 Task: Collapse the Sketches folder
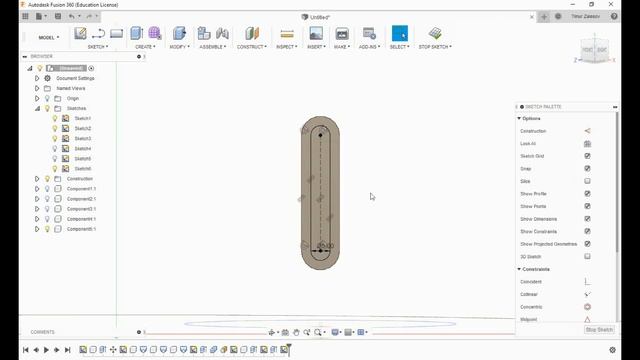(37, 109)
